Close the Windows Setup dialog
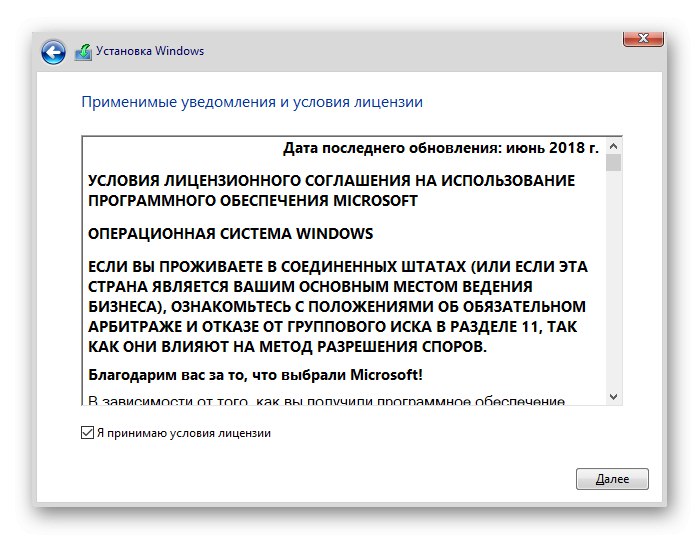The height and width of the screenshot is (539, 699). point(643,38)
